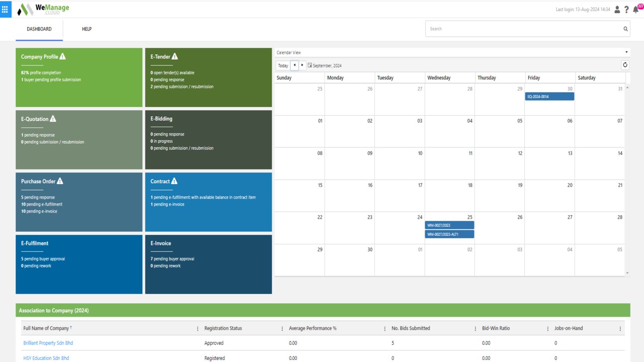Viewport: 644px width, 362px height.
Task: Select calendar day 10
Action: click(x=400, y=163)
